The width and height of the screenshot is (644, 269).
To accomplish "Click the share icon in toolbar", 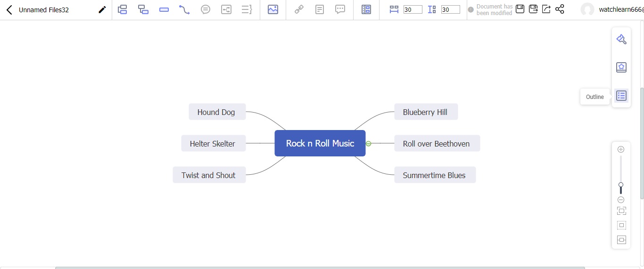I will tap(560, 9).
